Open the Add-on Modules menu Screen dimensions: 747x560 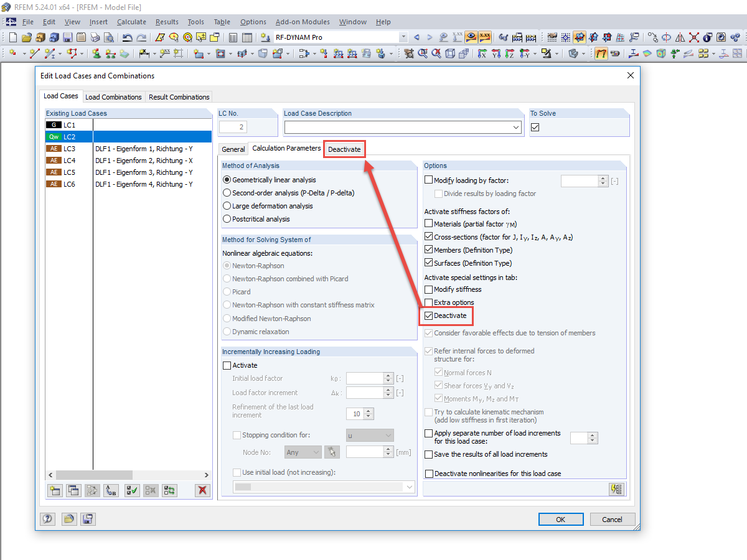pyautogui.click(x=303, y=22)
